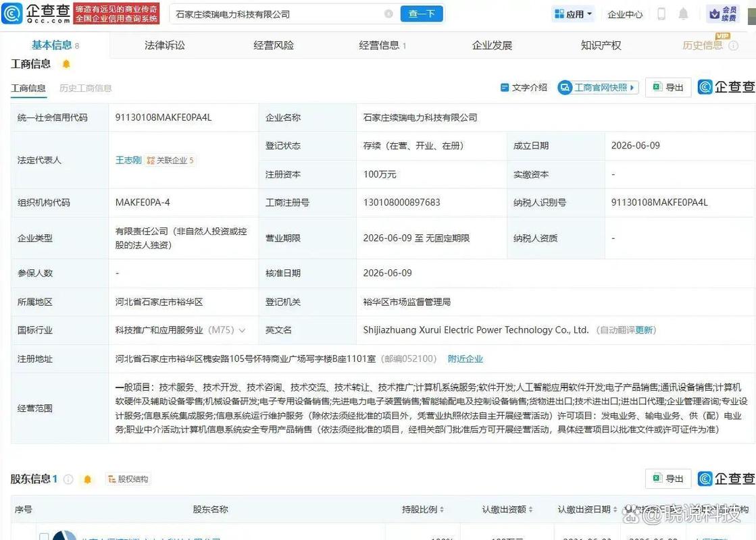Open the 附近企业 link
756x540 pixels.
point(465,359)
